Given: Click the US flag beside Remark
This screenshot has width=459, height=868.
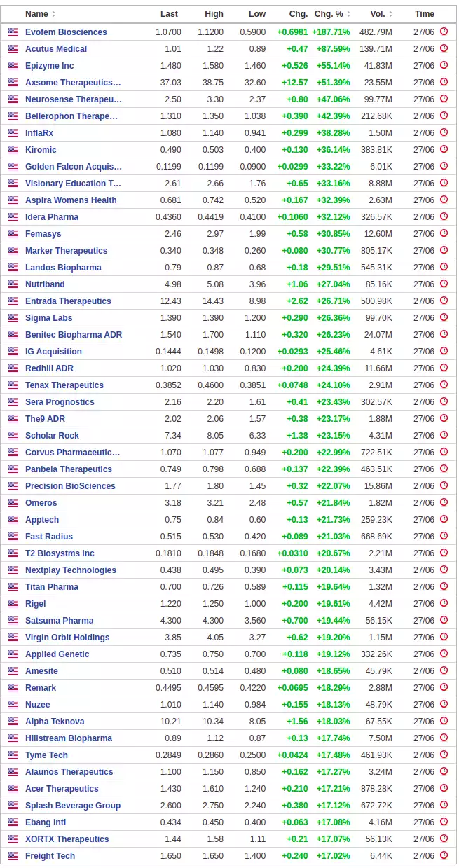Looking at the screenshot, I should coord(13,688).
